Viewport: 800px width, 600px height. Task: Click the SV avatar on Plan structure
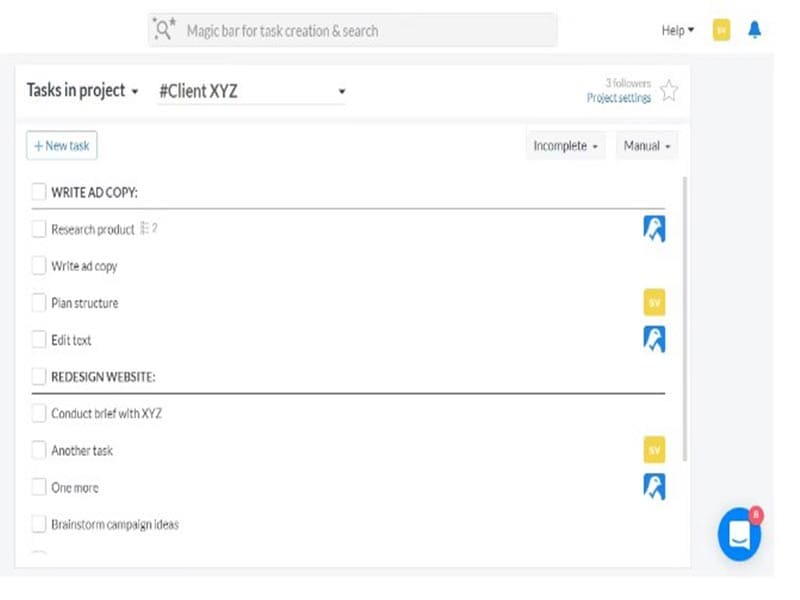pyautogui.click(x=654, y=302)
